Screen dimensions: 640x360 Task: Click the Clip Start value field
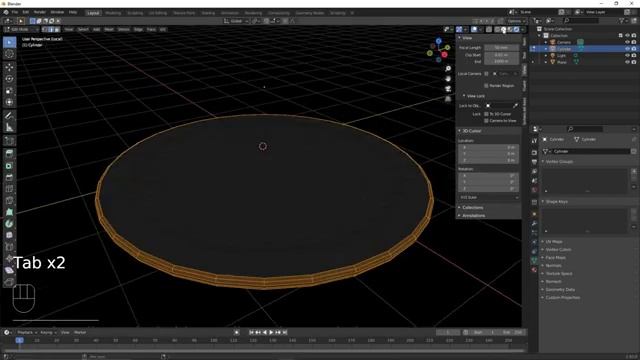coord(501,55)
